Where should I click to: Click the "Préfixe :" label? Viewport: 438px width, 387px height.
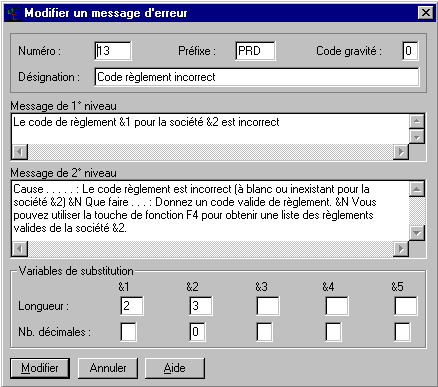pyautogui.click(x=197, y=51)
